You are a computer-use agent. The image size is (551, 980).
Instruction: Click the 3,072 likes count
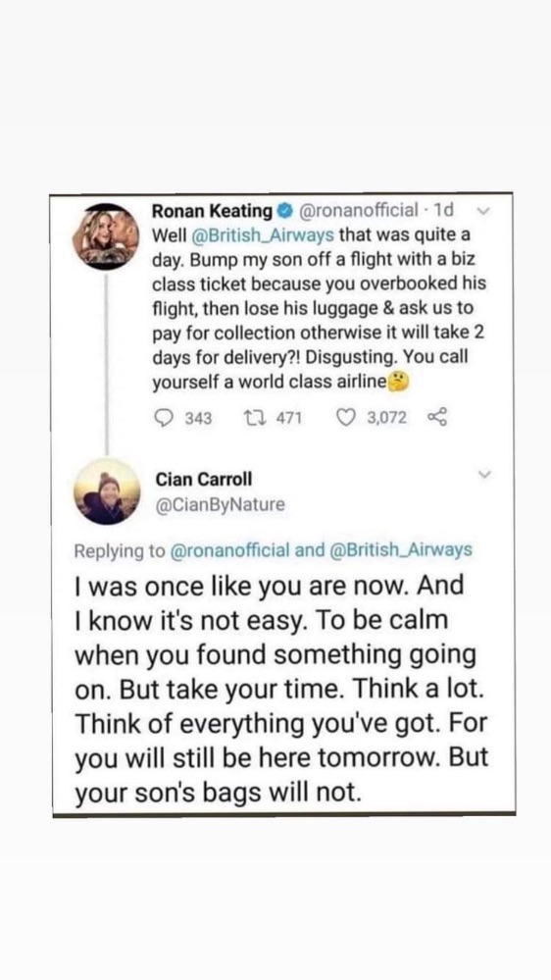click(x=387, y=418)
